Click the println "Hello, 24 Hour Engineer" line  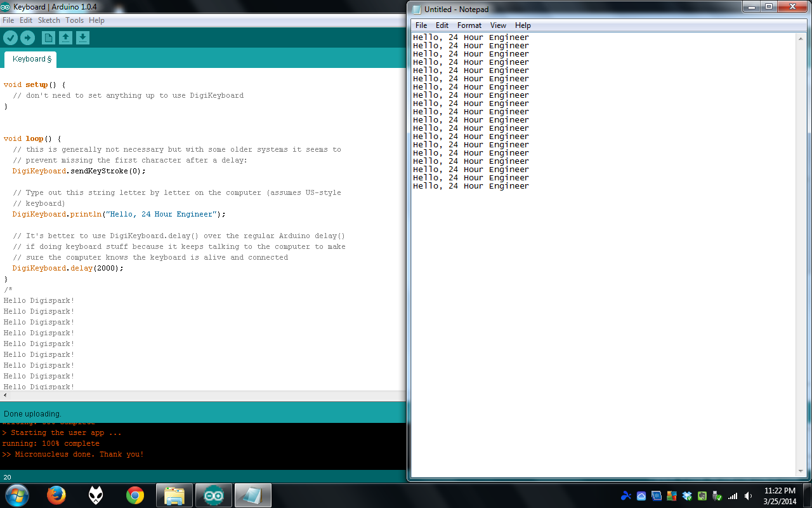tap(119, 214)
